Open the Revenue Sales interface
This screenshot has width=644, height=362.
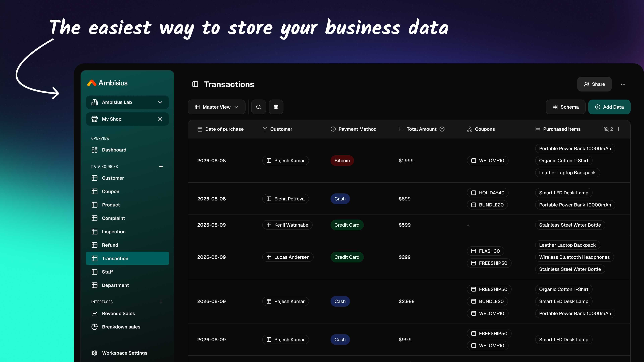pos(127,314)
